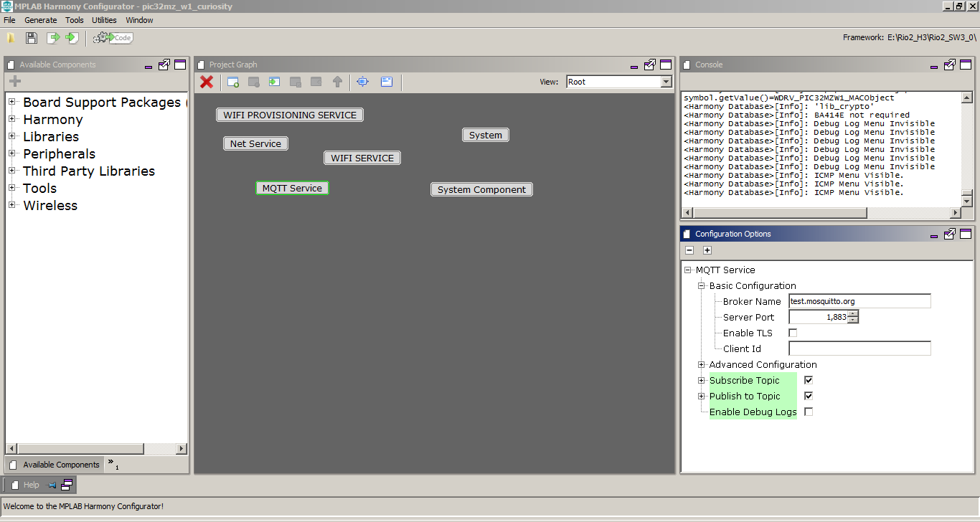Expand the Advanced Configuration section
The image size is (980, 522).
[702, 364]
